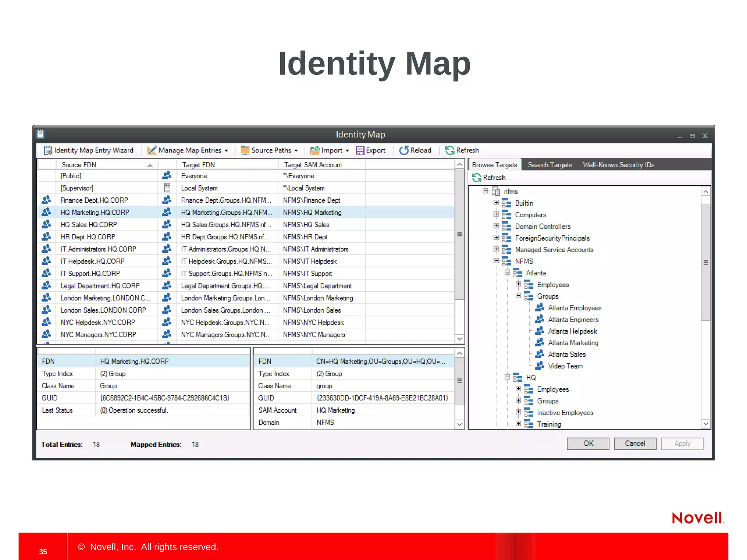Image resolution: width=747 pixels, height=560 pixels.
Task: Click the NFMS\NYC Managers cell
Action: pyautogui.click(x=322, y=335)
